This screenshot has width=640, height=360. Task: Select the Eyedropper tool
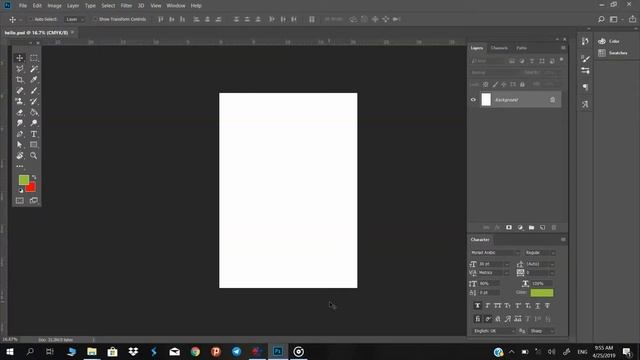point(33,80)
